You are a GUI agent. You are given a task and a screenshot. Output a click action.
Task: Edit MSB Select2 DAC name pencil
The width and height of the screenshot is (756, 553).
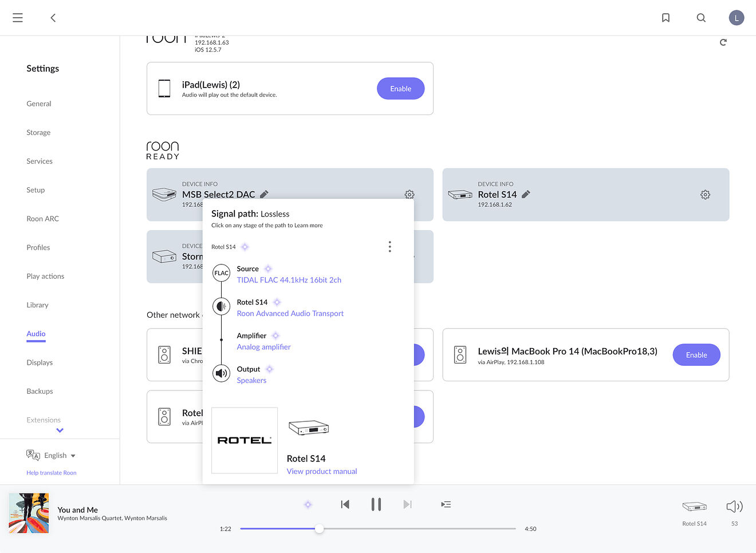[x=264, y=194]
